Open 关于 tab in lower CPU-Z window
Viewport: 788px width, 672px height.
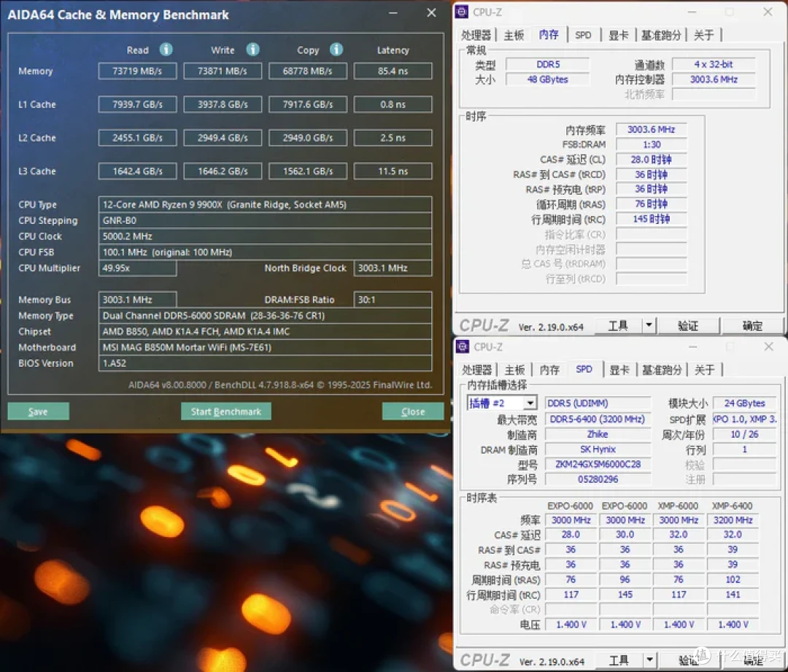(705, 370)
